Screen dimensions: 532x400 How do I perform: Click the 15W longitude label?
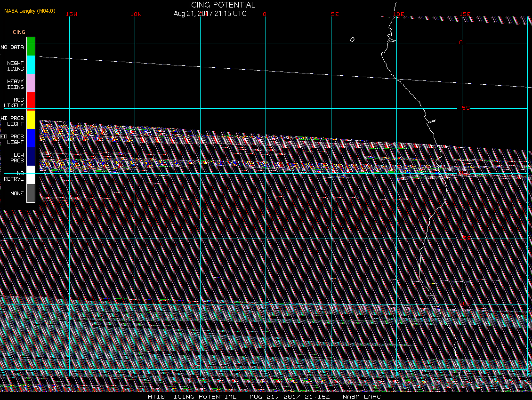pyautogui.click(x=72, y=14)
